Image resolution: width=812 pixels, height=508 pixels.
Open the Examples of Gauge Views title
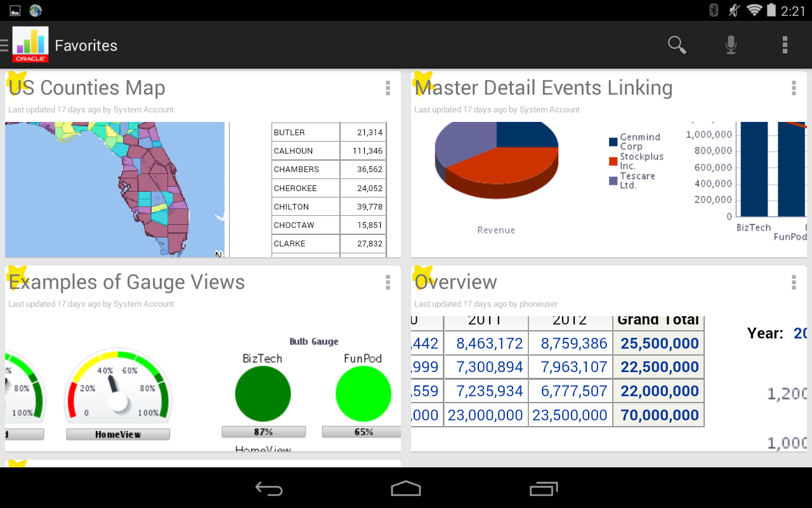tap(127, 283)
